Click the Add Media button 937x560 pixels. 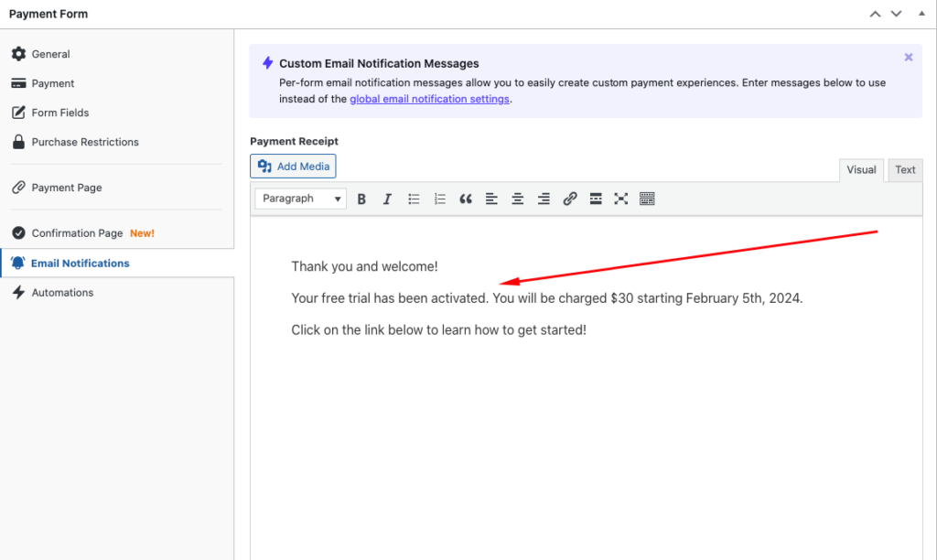click(x=293, y=166)
